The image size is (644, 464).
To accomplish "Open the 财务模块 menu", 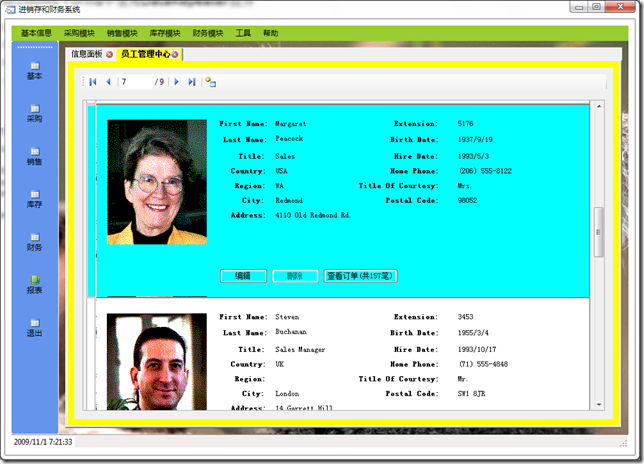I will pyautogui.click(x=208, y=33).
